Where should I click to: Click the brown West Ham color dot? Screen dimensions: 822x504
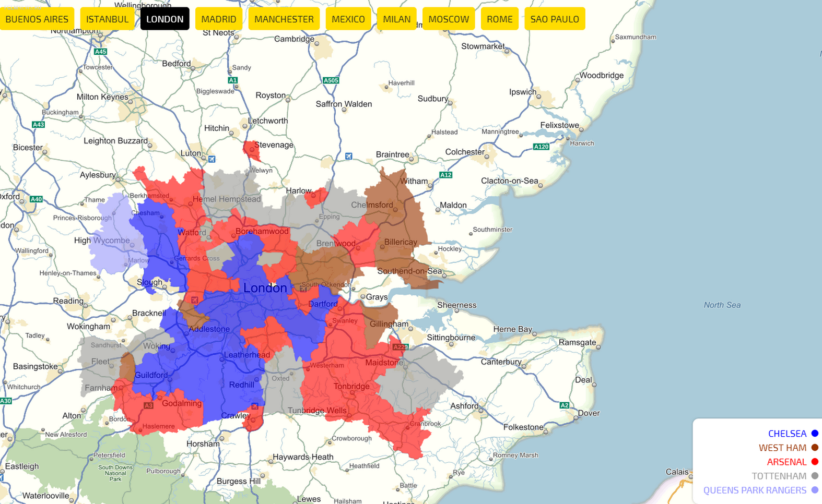point(815,448)
